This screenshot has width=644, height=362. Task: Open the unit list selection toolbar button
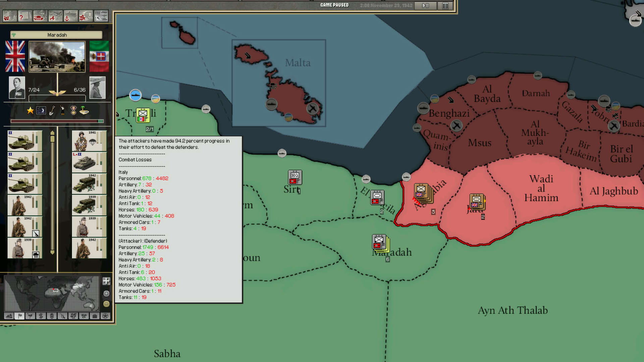(101, 16)
